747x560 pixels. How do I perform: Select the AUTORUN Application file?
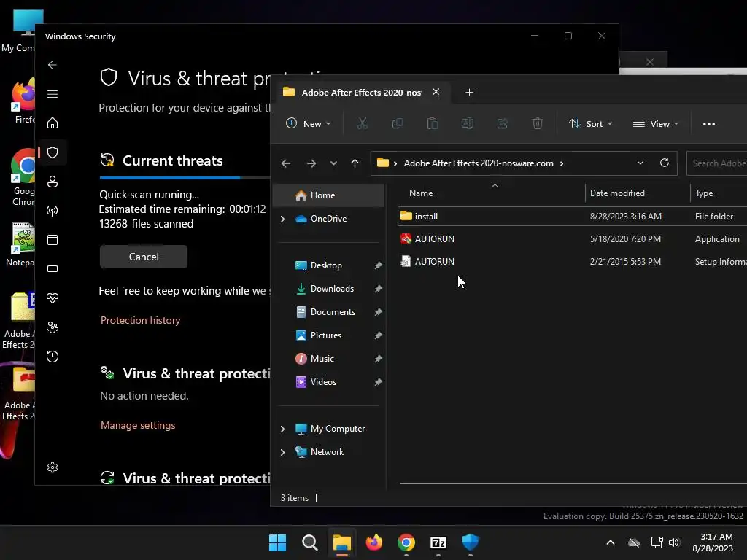[x=572, y=239]
